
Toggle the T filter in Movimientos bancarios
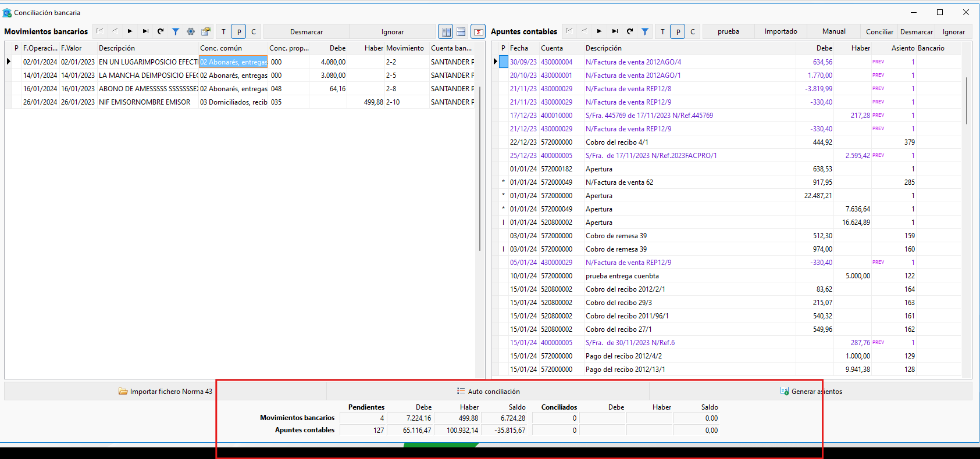tap(223, 32)
